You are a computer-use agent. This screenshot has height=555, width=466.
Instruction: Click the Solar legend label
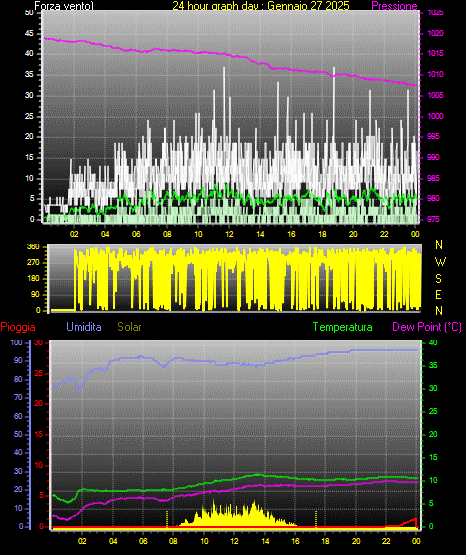[129, 327]
